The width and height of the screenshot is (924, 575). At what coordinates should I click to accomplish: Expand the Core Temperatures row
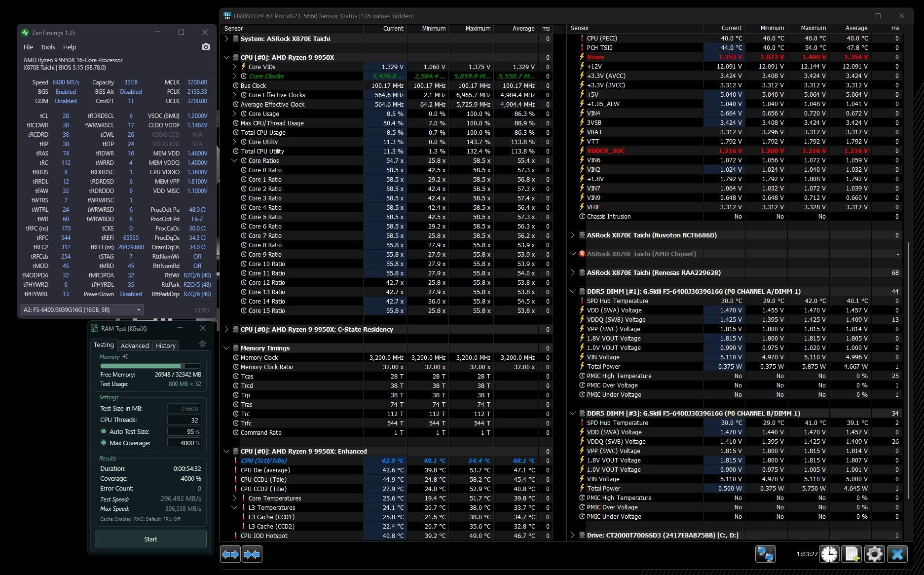234,498
